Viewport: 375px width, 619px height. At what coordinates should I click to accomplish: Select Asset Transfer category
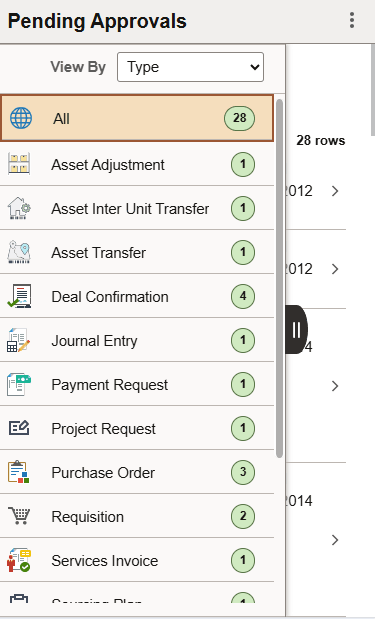(137, 252)
